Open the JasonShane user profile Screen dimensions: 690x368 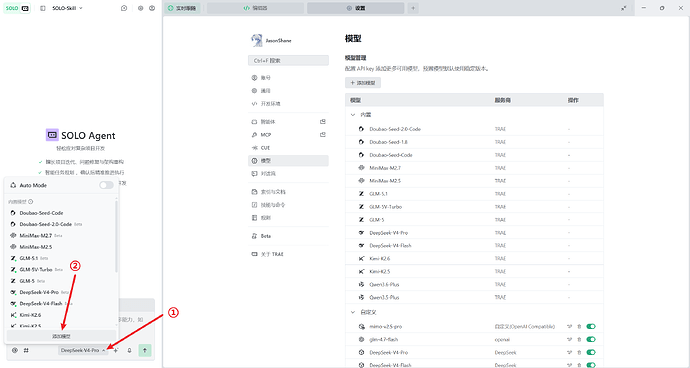tap(272, 40)
